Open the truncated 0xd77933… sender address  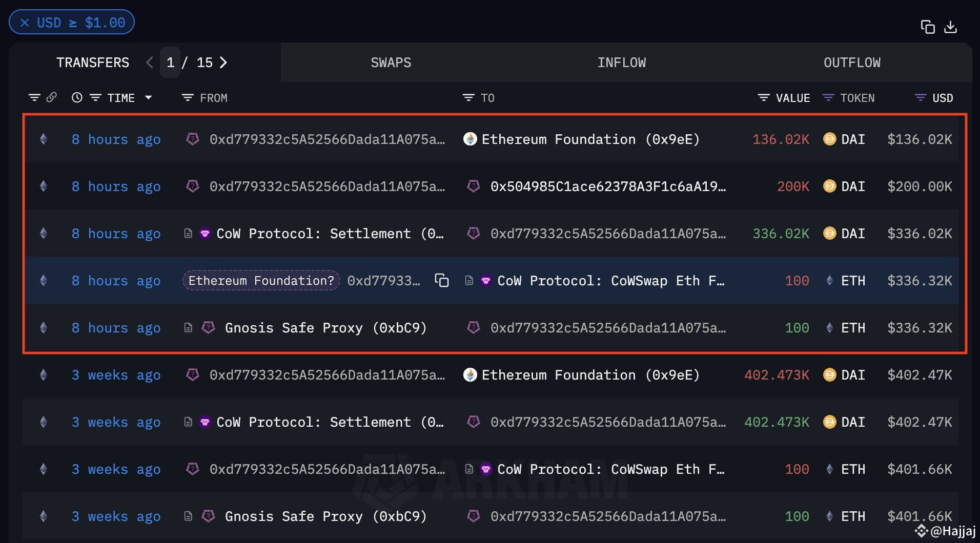coord(383,281)
